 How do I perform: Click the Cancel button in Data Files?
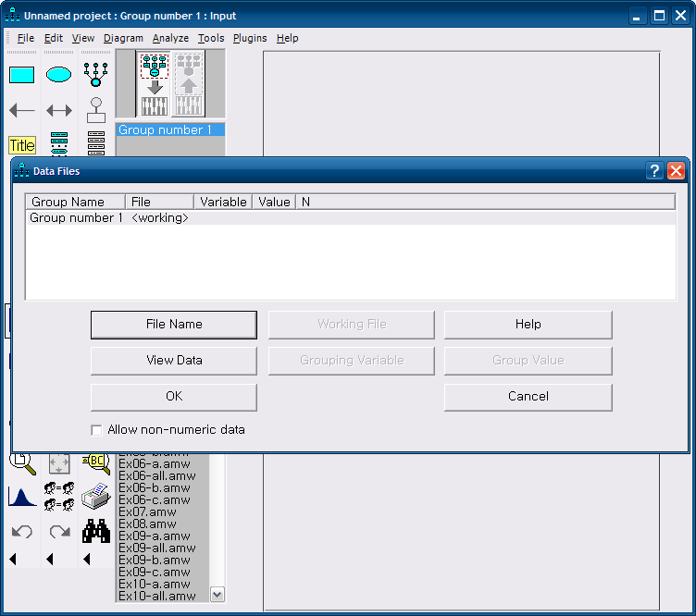click(528, 397)
